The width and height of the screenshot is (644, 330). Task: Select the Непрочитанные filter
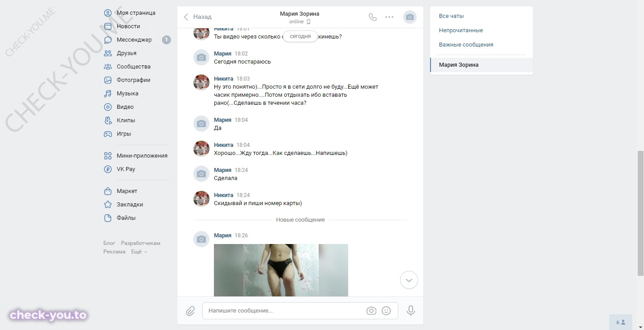[x=461, y=30]
